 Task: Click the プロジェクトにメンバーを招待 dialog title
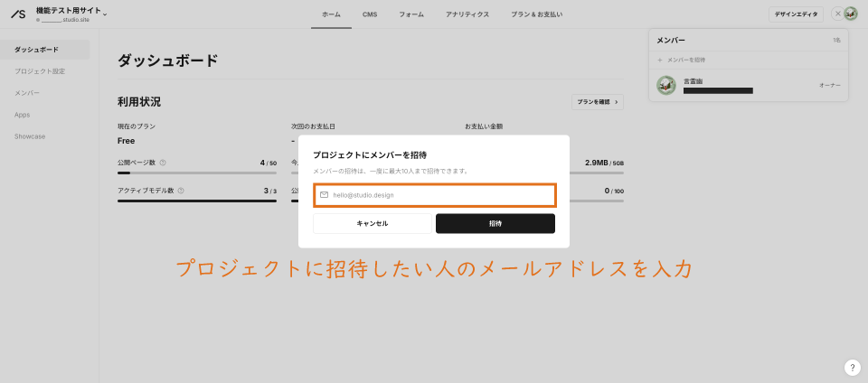[x=370, y=155]
